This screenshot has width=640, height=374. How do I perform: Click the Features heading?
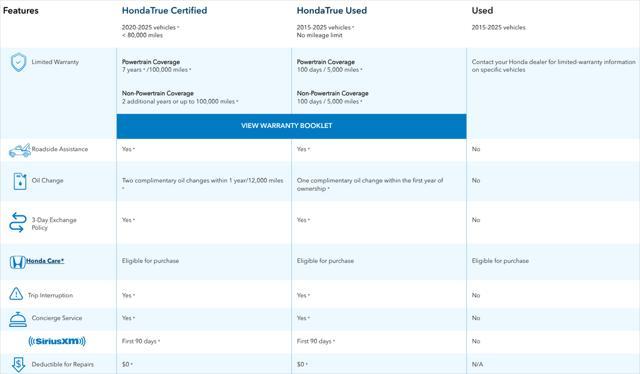[20, 11]
